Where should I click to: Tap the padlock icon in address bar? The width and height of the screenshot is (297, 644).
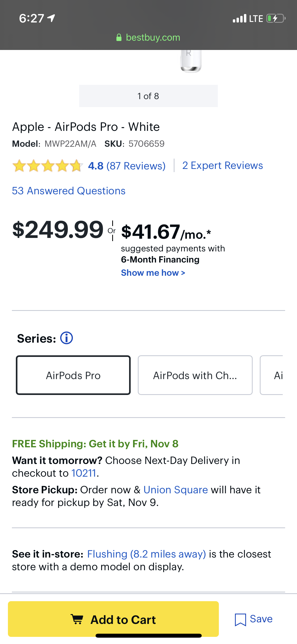click(119, 38)
